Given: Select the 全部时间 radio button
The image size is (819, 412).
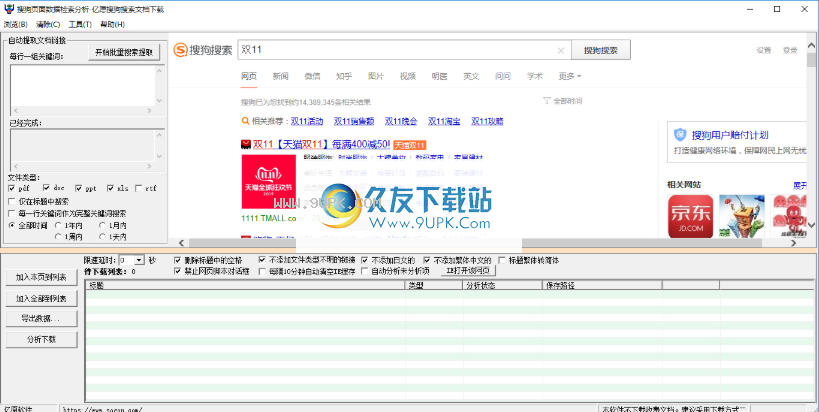Looking at the screenshot, I should pyautogui.click(x=12, y=226).
